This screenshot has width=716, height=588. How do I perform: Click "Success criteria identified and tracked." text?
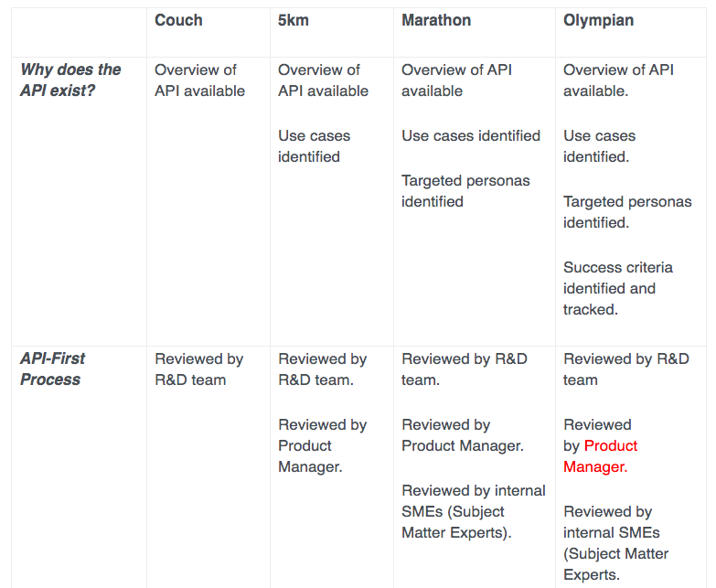(617, 288)
